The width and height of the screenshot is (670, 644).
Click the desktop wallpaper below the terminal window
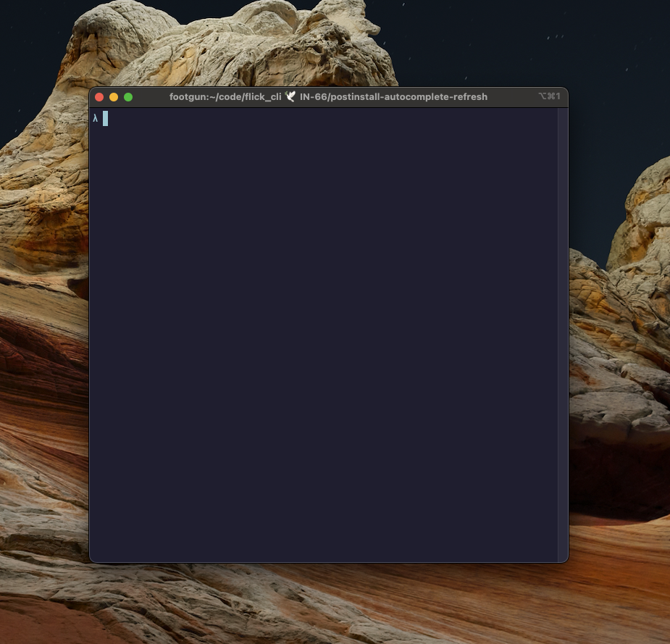pos(326,601)
